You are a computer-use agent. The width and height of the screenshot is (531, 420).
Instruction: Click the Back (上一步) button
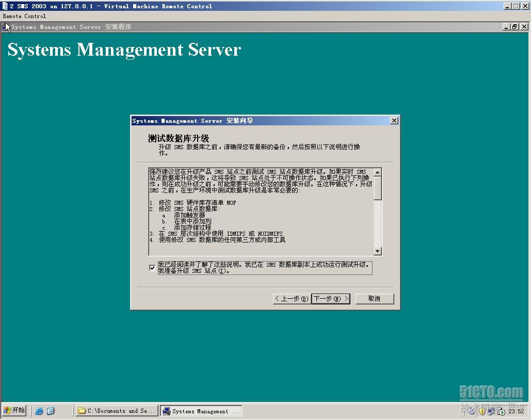[291, 299]
